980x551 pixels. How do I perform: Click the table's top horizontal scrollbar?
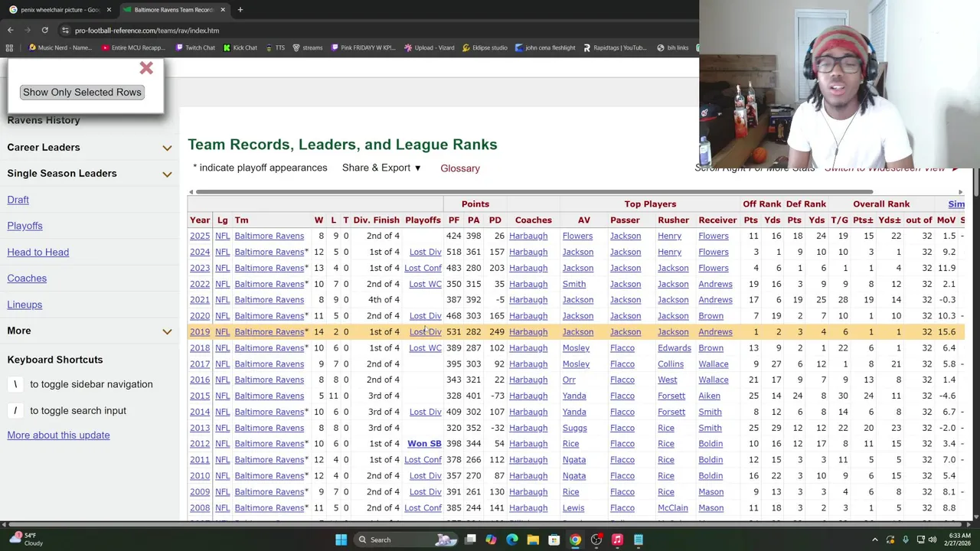[x=534, y=192]
